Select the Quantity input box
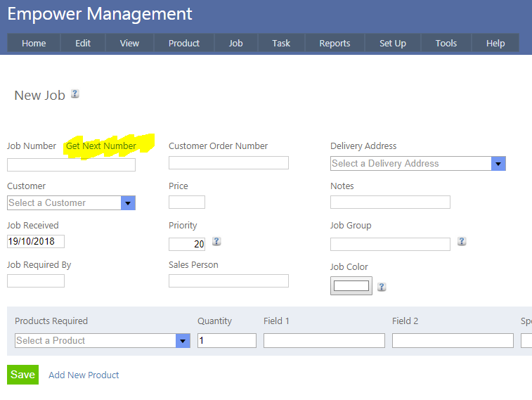This screenshot has height=400, width=532. pyautogui.click(x=226, y=341)
